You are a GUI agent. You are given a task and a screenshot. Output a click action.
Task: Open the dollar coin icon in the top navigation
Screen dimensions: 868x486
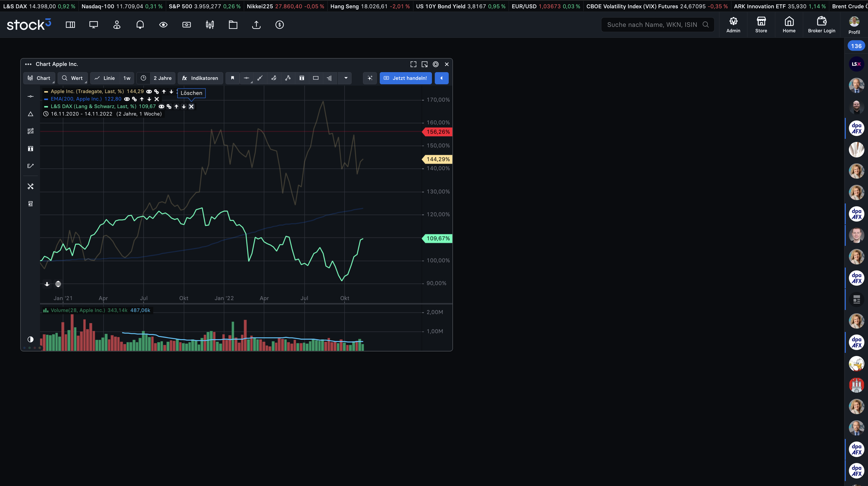click(279, 25)
